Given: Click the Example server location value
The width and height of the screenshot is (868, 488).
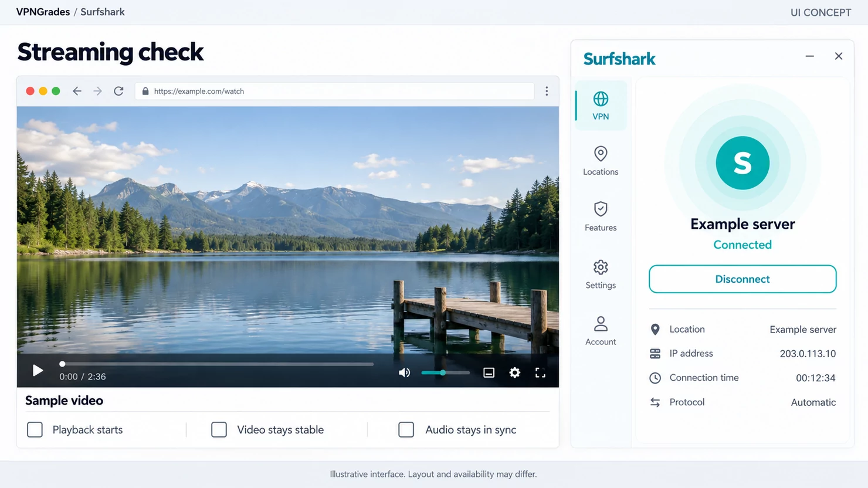Looking at the screenshot, I should [x=803, y=330].
